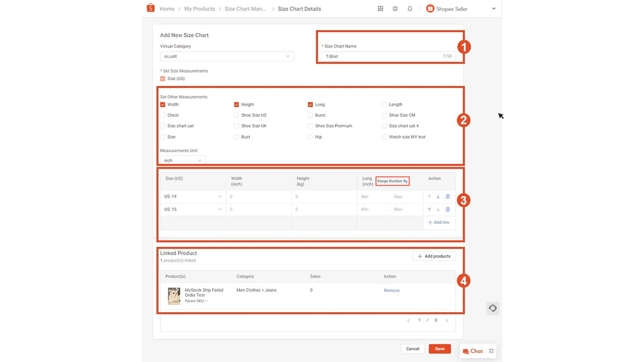Delete the US: 15 row using trash icon
The height and width of the screenshot is (362, 644).
pyautogui.click(x=448, y=209)
